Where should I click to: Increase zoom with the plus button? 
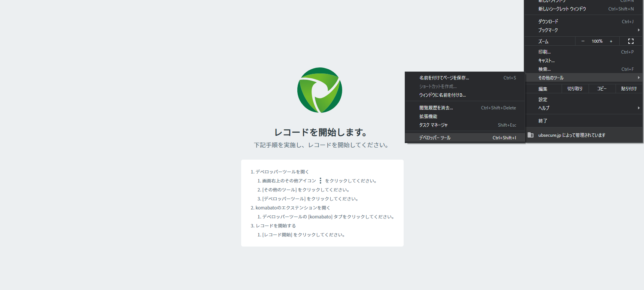pos(611,41)
